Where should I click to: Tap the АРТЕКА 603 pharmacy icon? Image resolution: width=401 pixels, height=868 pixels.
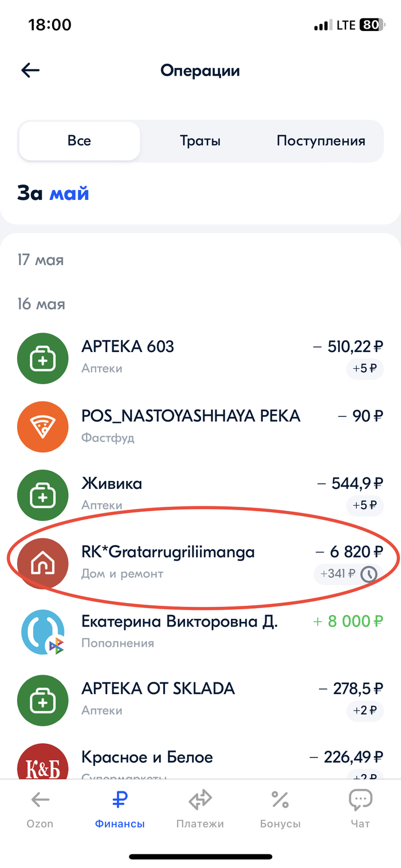coord(44,358)
